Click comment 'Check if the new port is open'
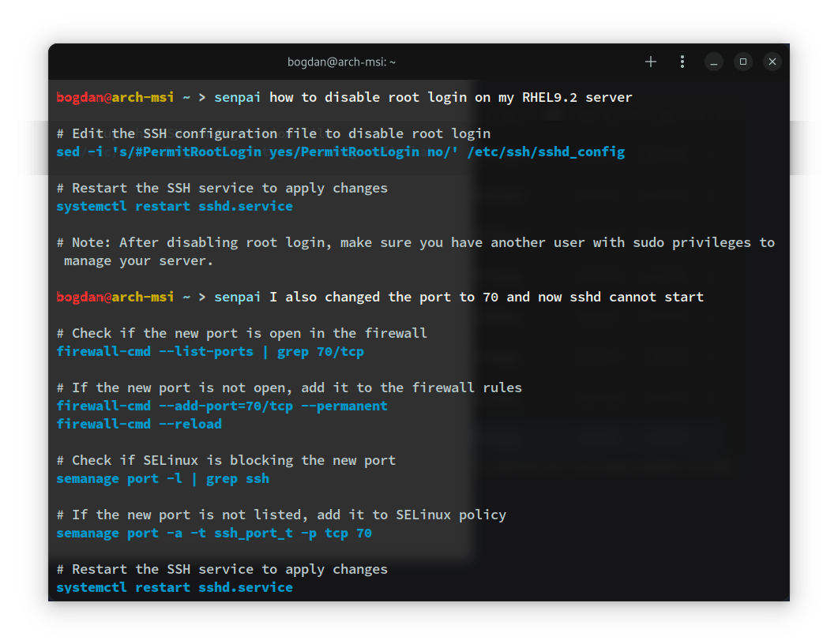838x644 pixels. (242, 333)
